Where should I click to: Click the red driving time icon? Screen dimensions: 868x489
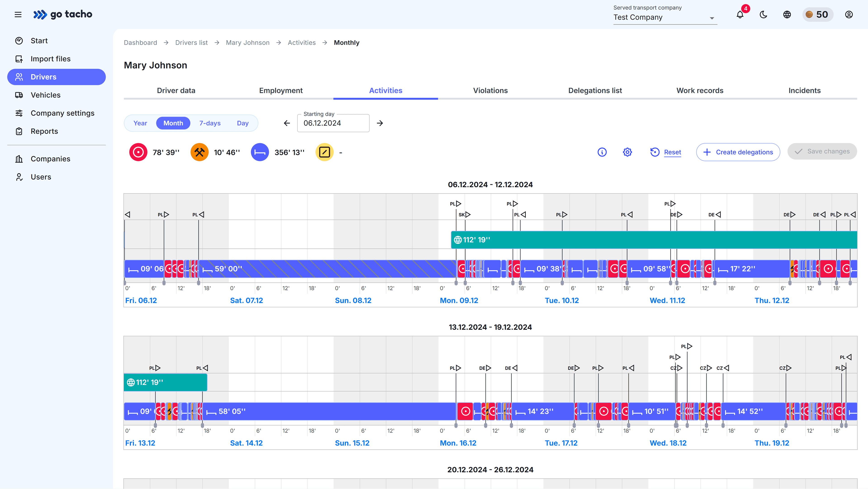click(138, 152)
